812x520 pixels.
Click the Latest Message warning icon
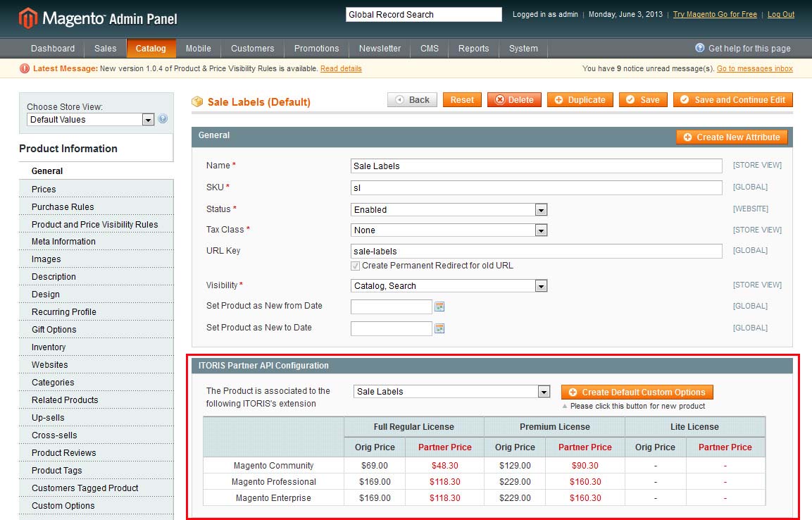(x=25, y=68)
